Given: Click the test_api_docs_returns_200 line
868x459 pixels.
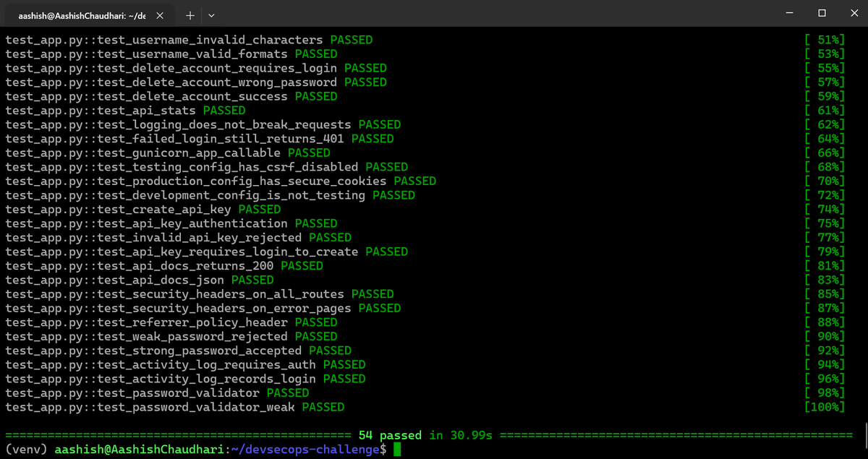Looking at the screenshot, I should tap(164, 265).
